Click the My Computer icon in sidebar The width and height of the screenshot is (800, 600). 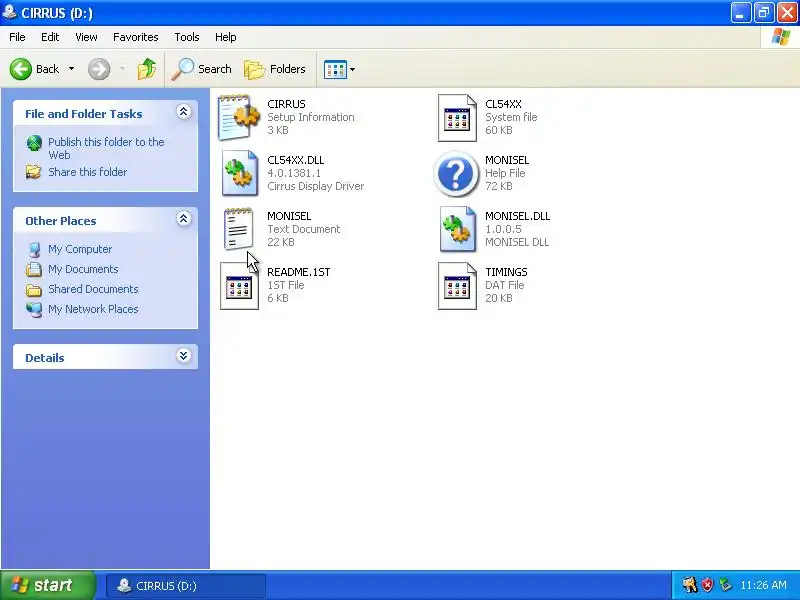coord(34,249)
